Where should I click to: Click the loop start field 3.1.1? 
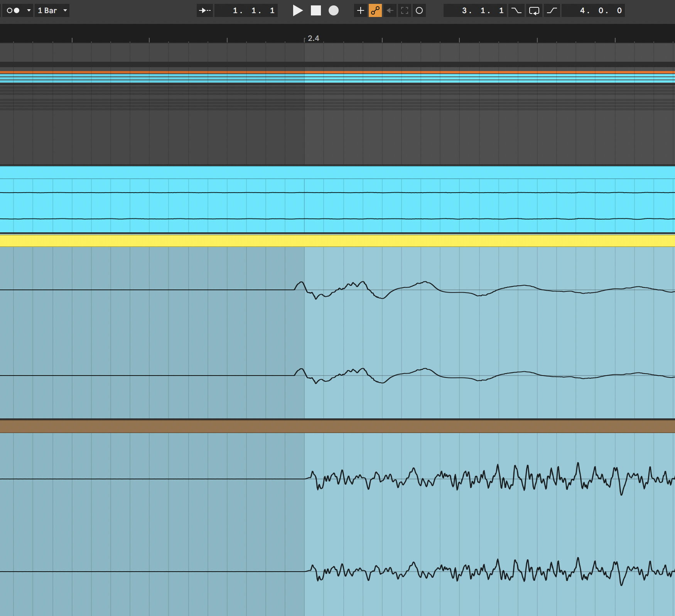click(482, 10)
